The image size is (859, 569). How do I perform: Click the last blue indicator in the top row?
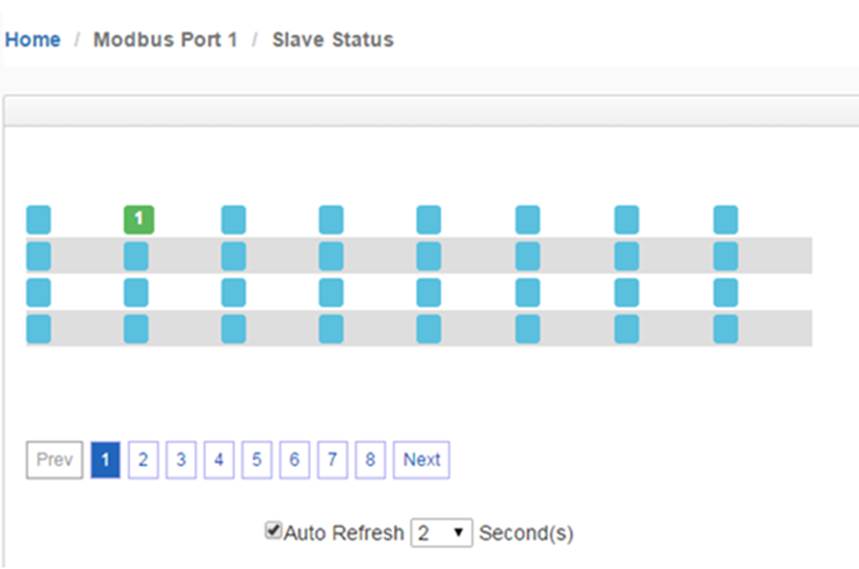click(725, 220)
